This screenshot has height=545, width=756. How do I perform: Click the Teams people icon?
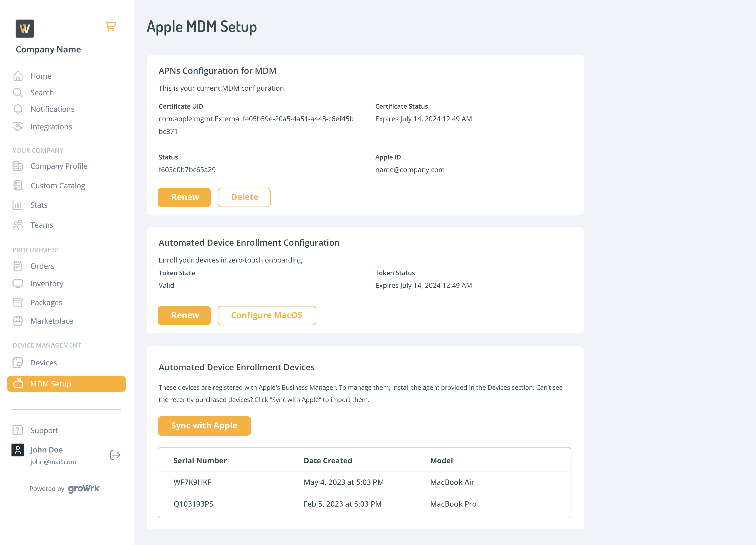[18, 225]
